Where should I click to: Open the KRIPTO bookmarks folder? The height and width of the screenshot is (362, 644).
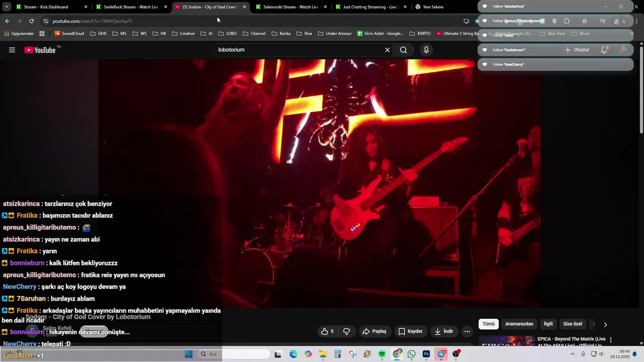tap(420, 34)
